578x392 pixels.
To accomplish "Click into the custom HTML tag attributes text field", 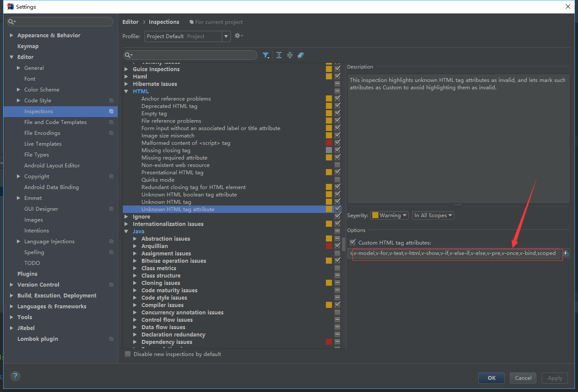I will (454, 253).
